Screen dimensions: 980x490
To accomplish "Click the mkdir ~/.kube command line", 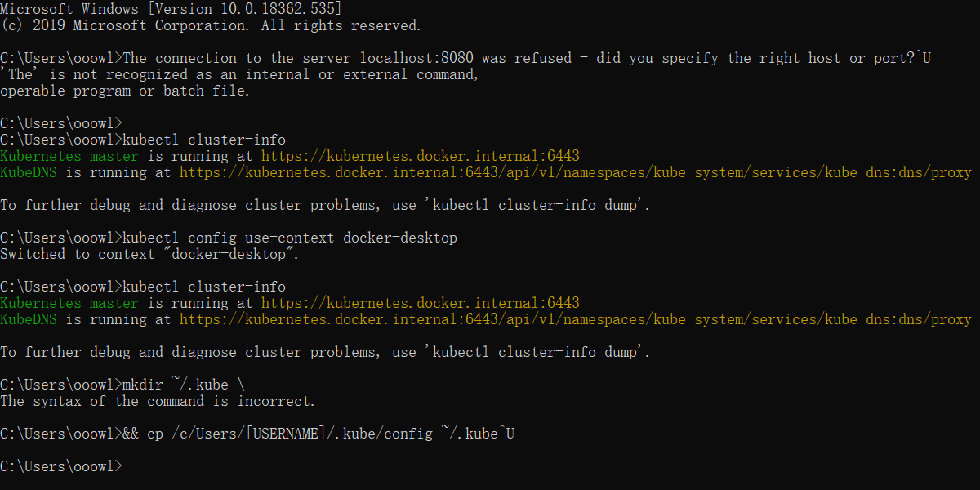I will coord(184,385).
